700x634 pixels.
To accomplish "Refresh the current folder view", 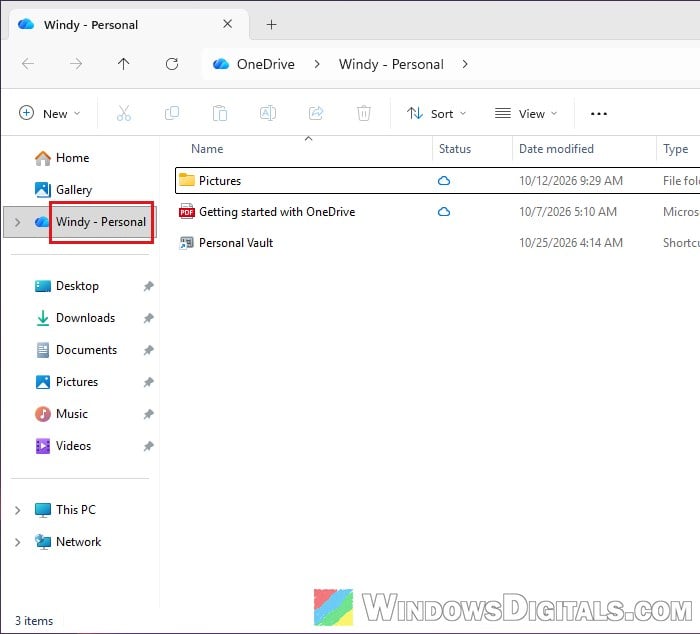I will [x=172, y=64].
